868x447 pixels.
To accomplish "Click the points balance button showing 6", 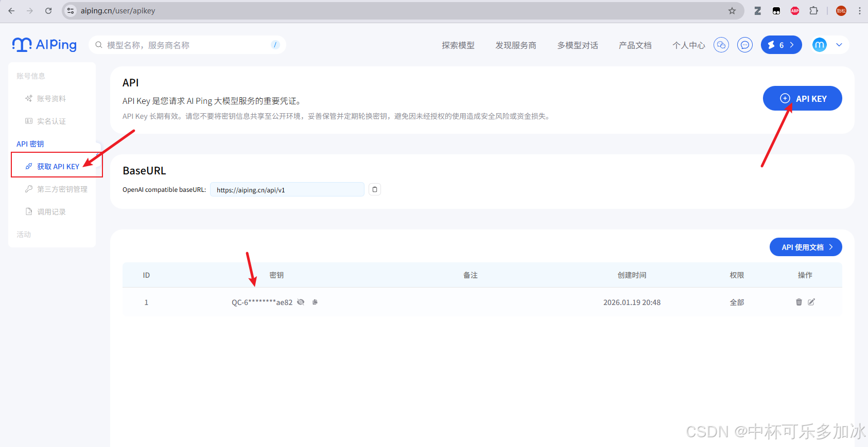I will coord(781,45).
